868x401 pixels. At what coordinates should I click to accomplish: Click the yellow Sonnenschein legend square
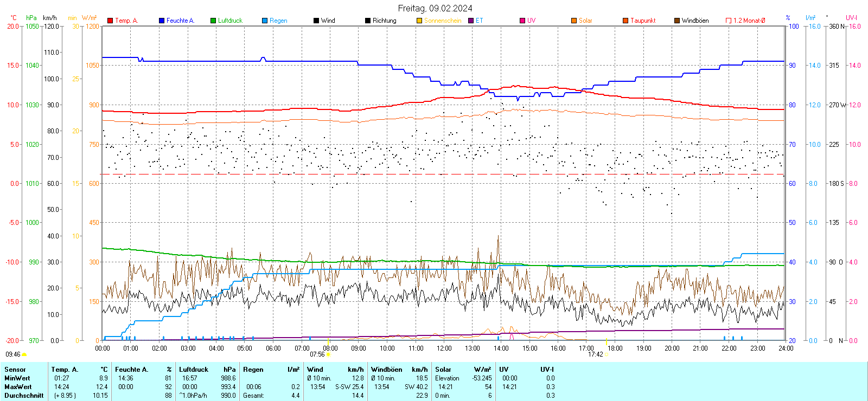tap(419, 21)
